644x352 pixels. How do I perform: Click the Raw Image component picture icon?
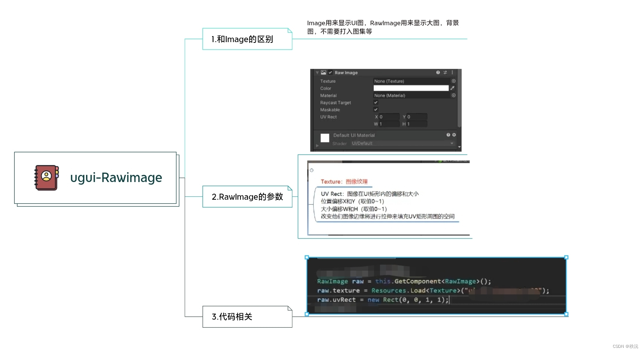point(323,73)
